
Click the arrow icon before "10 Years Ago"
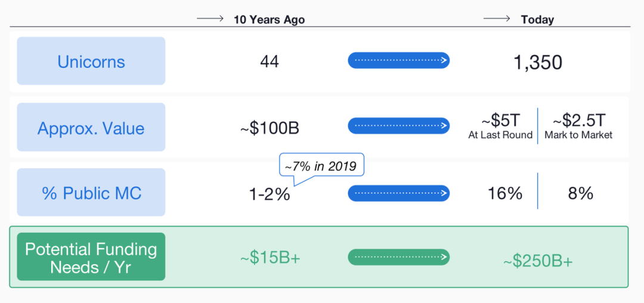click(210, 19)
